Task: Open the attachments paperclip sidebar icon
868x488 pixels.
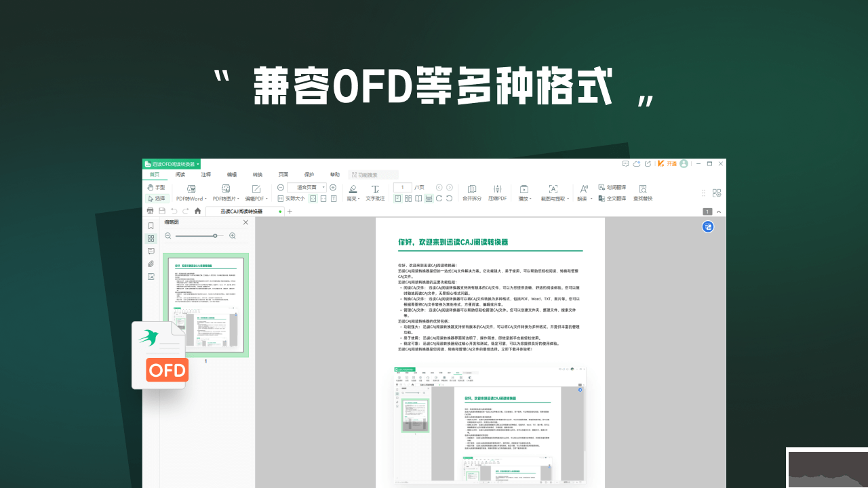Action: point(151,264)
